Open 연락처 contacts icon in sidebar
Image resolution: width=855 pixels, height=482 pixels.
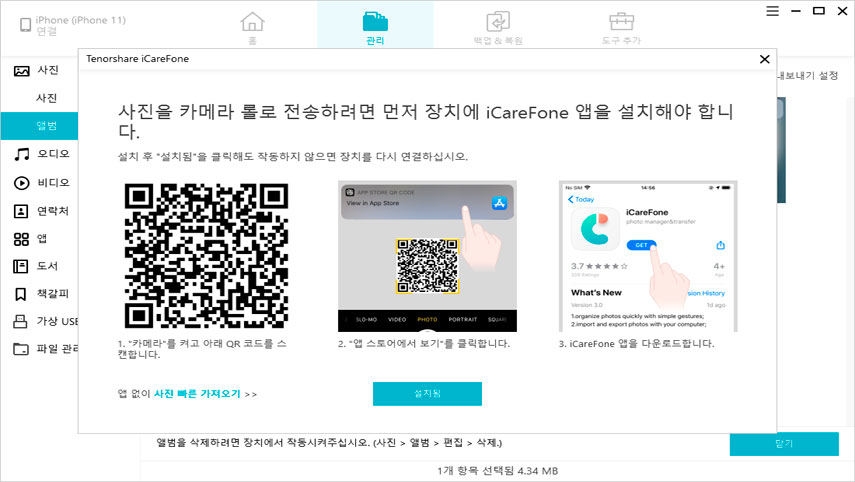(21, 211)
